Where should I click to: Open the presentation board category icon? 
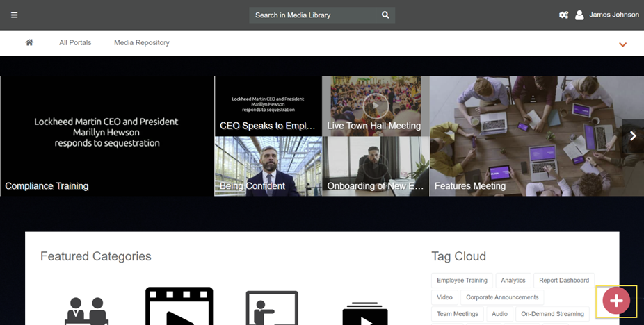point(271,308)
